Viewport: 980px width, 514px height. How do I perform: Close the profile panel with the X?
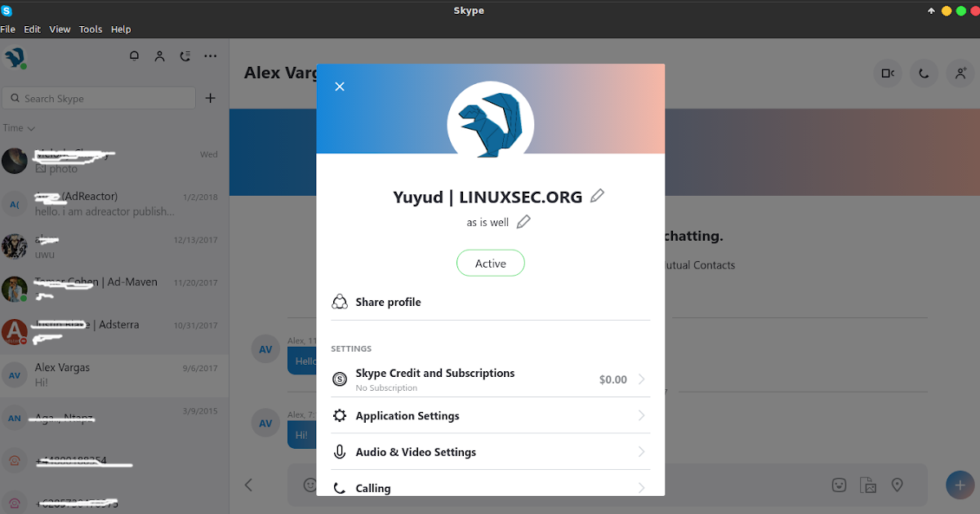coord(340,86)
